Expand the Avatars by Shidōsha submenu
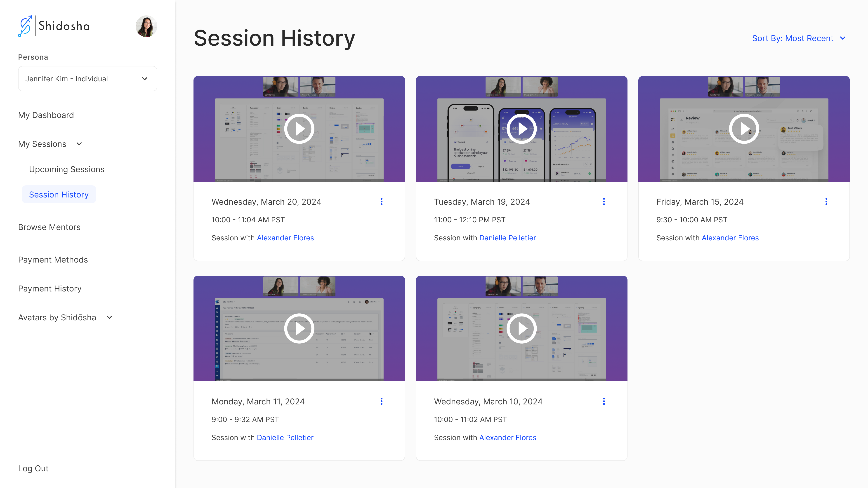The height and width of the screenshot is (488, 868). point(109,317)
